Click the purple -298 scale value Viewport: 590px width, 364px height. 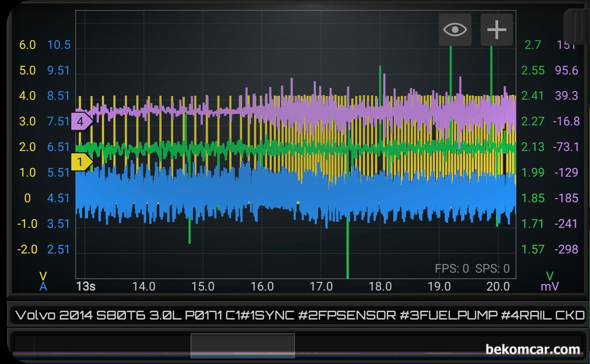tap(566, 250)
